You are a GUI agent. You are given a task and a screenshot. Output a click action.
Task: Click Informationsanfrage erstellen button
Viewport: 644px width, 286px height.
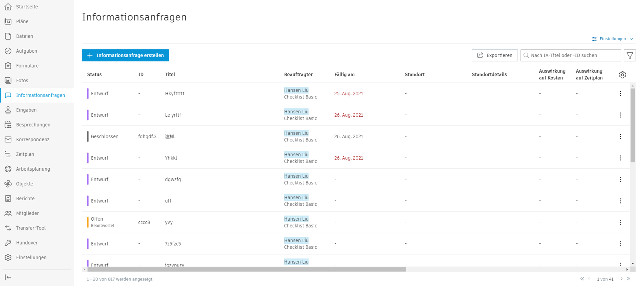coord(125,55)
